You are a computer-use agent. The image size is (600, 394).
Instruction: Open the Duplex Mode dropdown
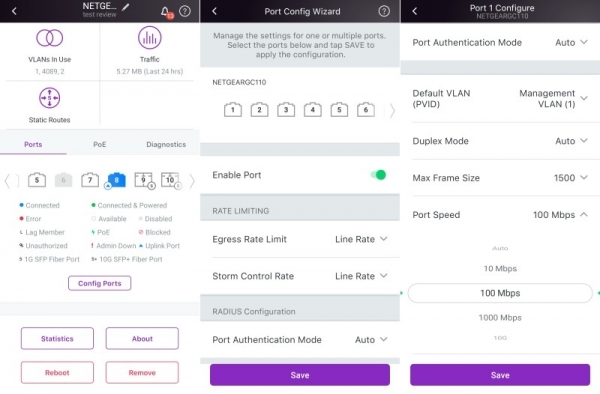(571, 141)
